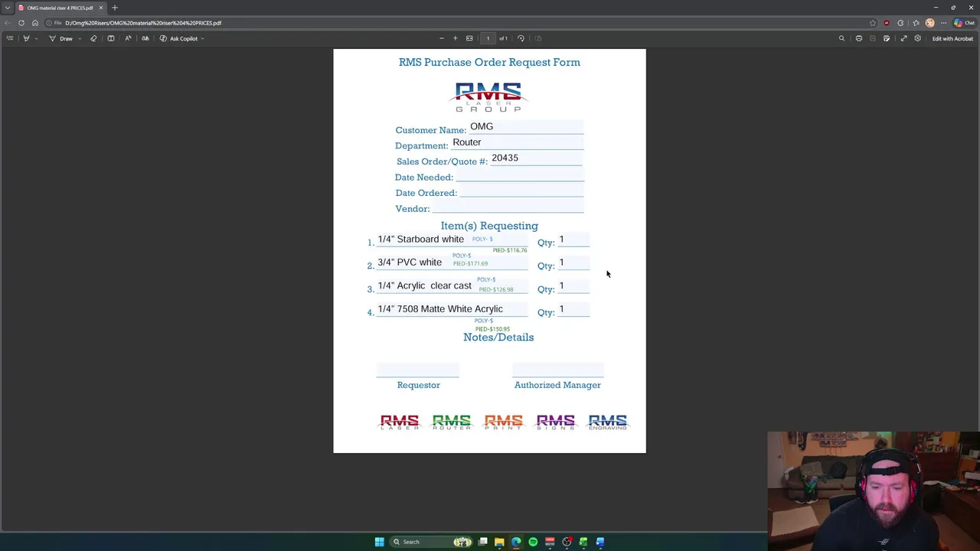The width and height of the screenshot is (980, 551).
Task: Click the address bar URL
Action: (x=143, y=23)
